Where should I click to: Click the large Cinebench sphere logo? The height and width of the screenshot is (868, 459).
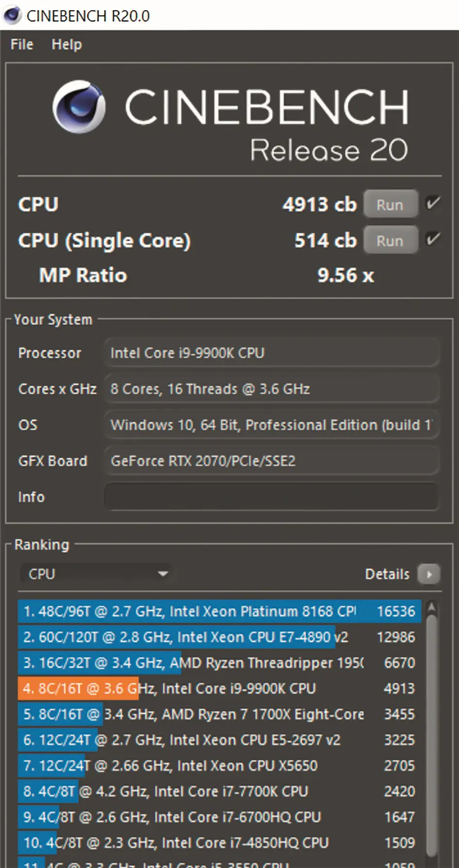[x=79, y=106]
